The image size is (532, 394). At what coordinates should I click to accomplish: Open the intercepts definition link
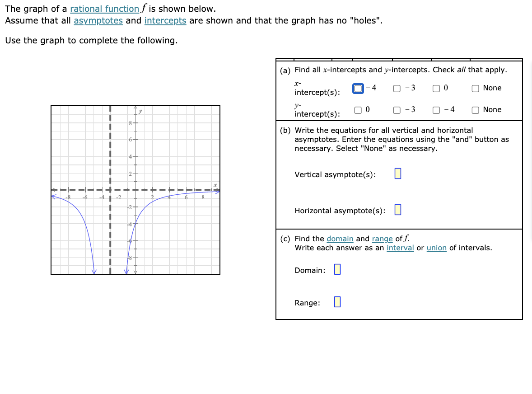(165, 20)
